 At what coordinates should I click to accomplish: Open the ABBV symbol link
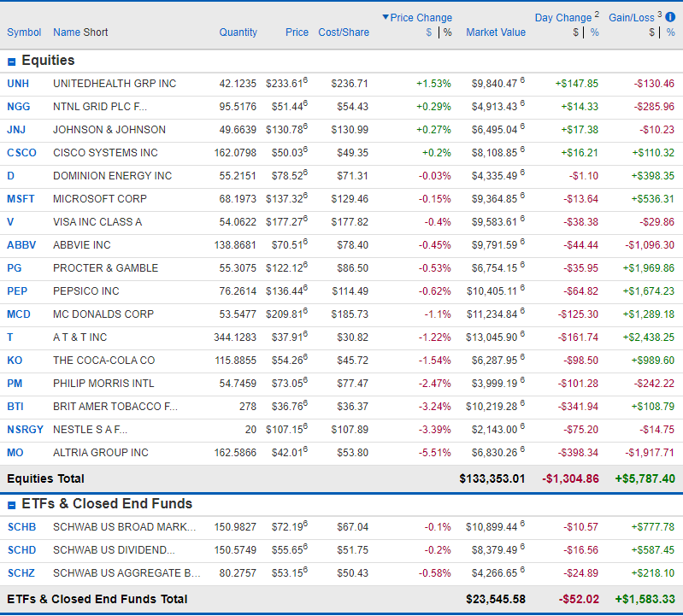[x=21, y=245]
